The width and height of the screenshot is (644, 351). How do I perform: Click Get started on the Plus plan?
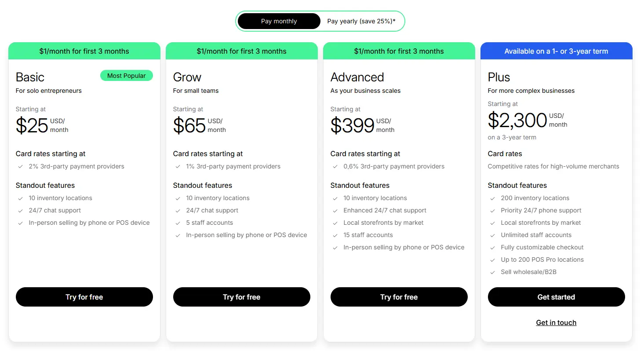click(x=556, y=297)
